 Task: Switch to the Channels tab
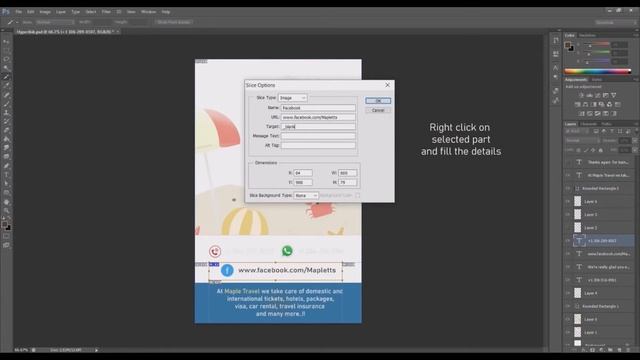[589, 124]
